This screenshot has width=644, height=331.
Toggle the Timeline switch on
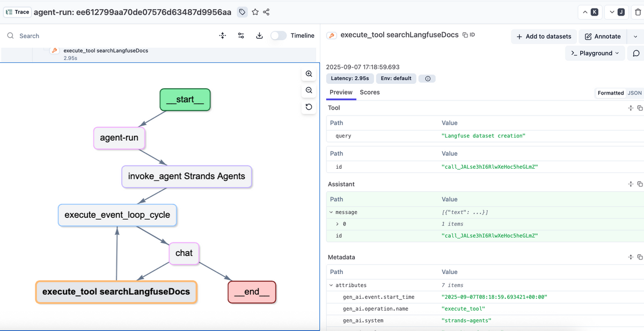click(278, 35)
